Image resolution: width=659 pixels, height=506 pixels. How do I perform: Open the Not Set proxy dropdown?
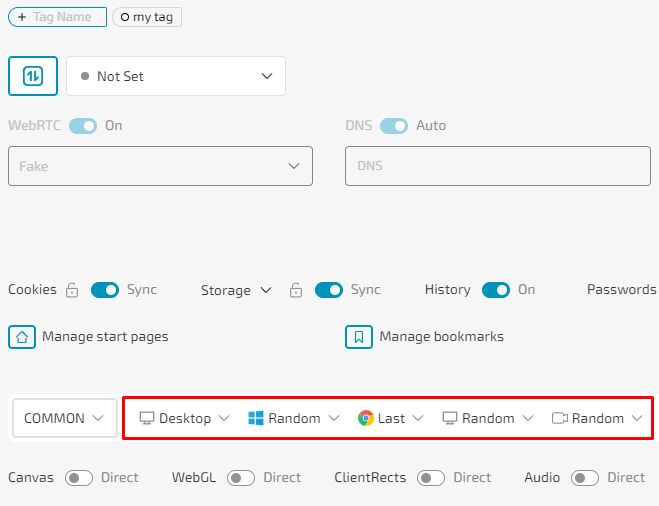[x=176, y=76]
